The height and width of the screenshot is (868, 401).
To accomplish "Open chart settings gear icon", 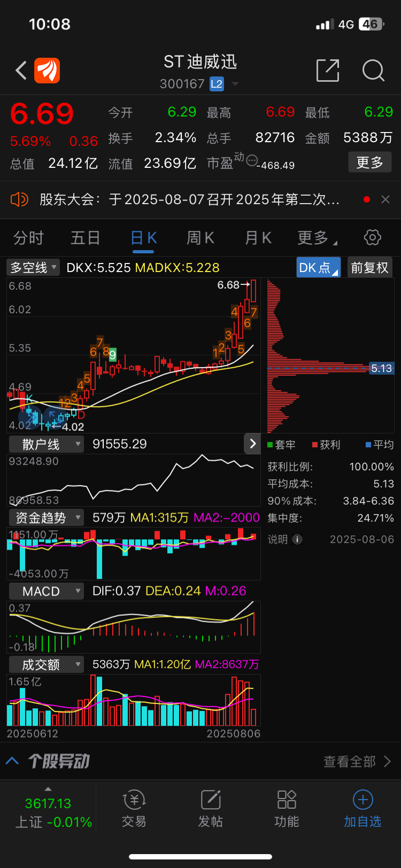I will 373,237.
